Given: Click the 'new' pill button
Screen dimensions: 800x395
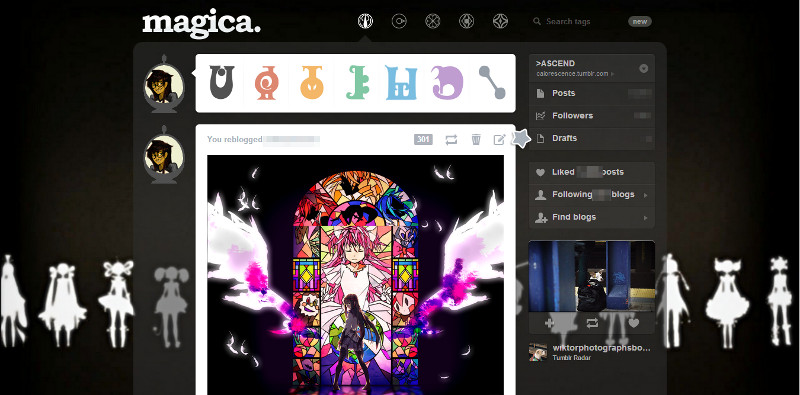Looking at the screenshot, I should coord(640,21).
